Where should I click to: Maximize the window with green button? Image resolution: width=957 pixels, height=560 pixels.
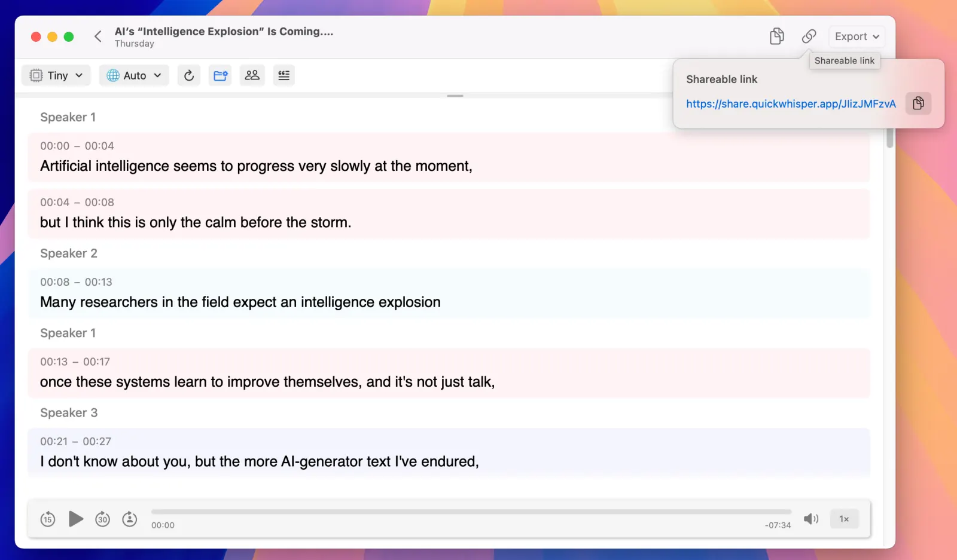[x=69, y=37]
